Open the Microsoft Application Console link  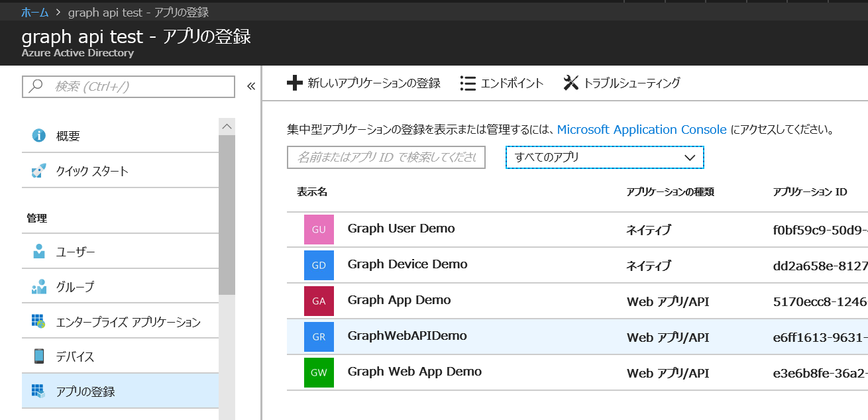point(643,129)
